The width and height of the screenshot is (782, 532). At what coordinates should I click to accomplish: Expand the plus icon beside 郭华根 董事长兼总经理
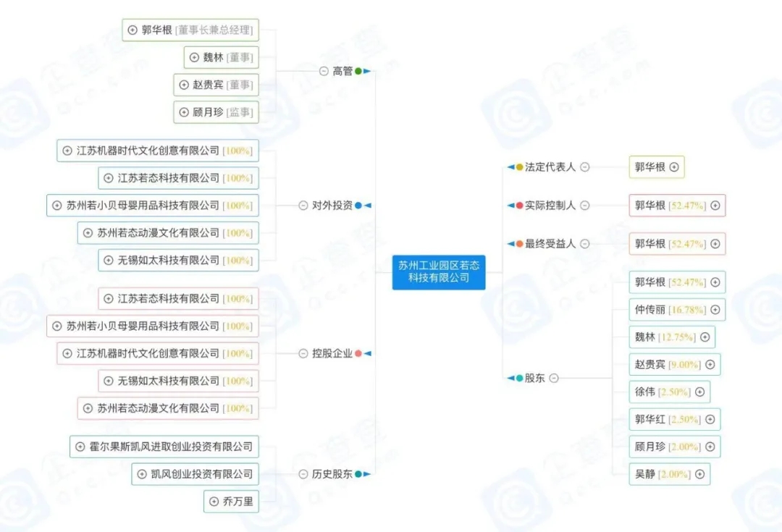pyautogui.click(x=133, y=30)
